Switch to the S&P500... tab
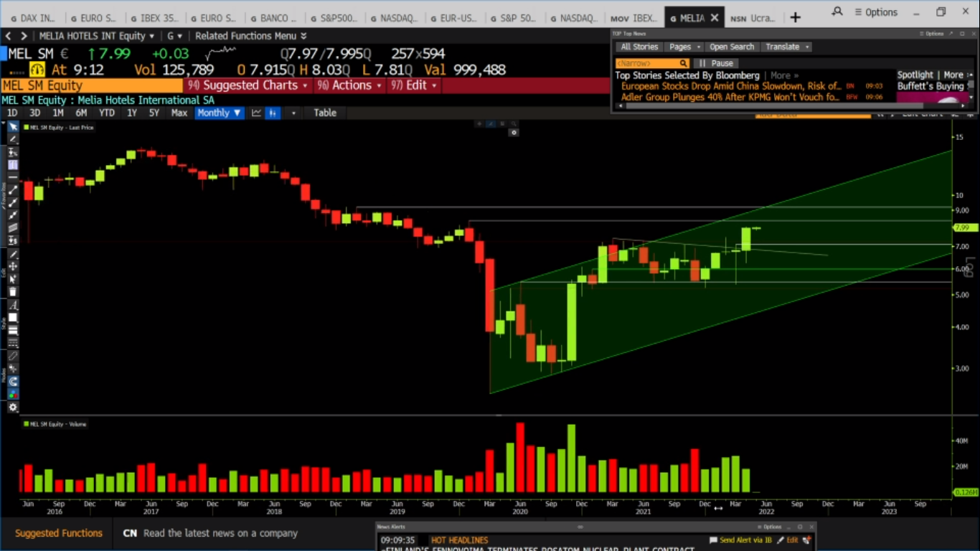 (x=334, y=18)
